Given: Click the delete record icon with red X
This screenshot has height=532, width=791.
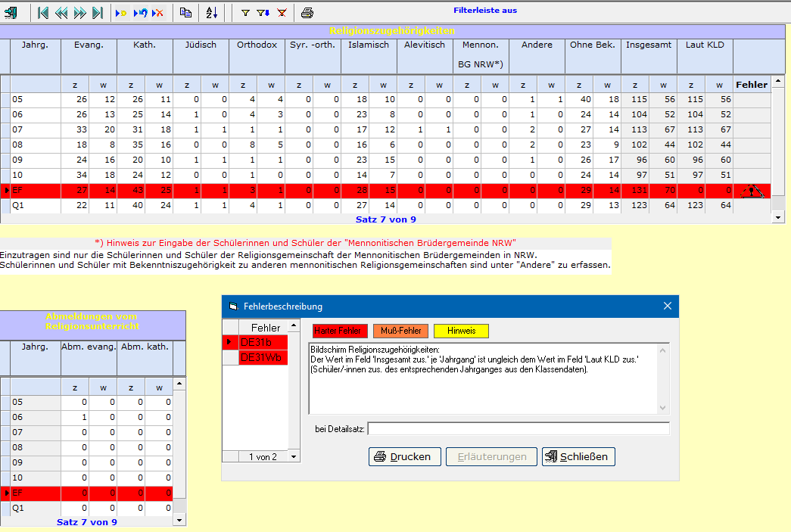Looking at the screenshot, I should (157, 13).
